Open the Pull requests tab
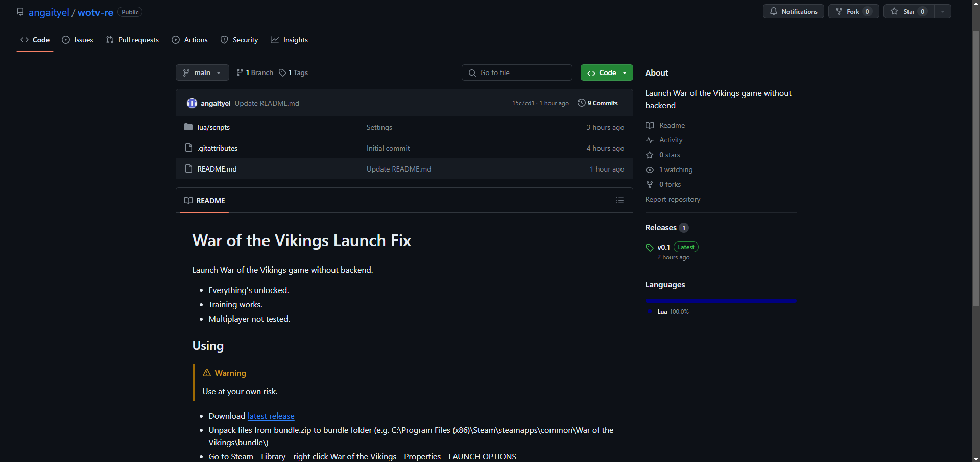Viewport: 980px width, 462px height. (x=132, y=40)
